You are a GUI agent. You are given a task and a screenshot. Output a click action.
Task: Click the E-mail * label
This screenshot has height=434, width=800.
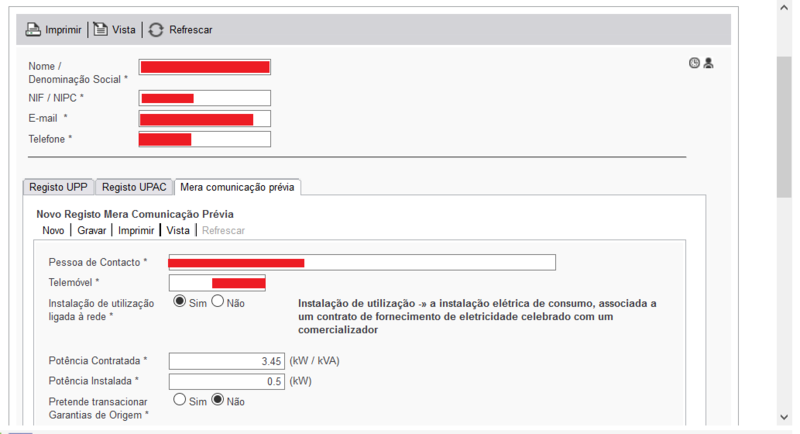48,118
